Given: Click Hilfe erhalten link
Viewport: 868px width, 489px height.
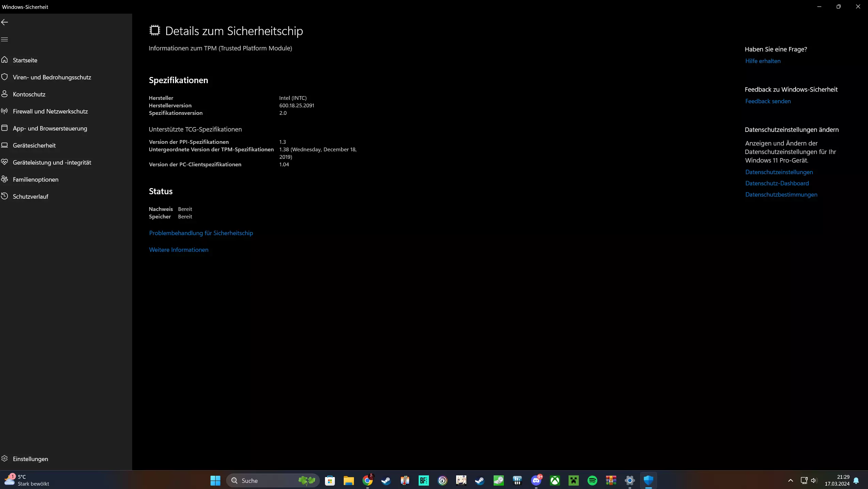Looking at the screenshot, I should 763,61.
